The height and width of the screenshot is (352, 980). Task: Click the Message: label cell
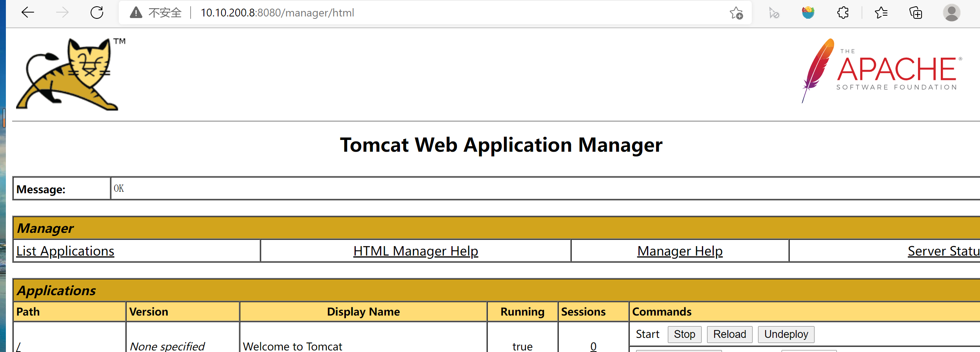(x=62, y=189)
